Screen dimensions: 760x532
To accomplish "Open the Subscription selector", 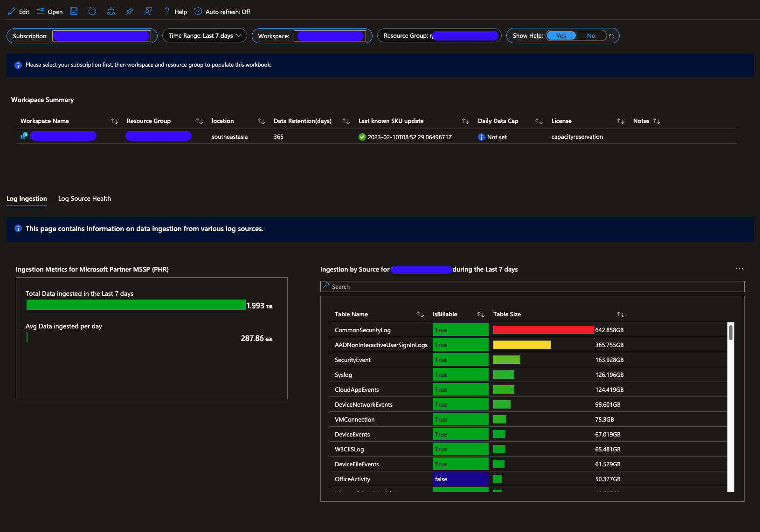I will click(101, 36).
